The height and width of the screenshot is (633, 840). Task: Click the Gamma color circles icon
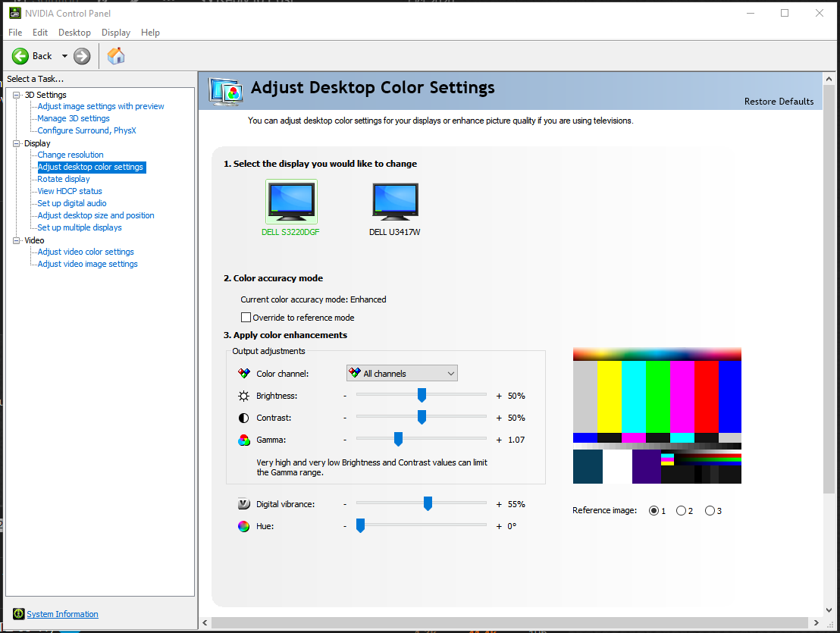(x=244, y=440)
